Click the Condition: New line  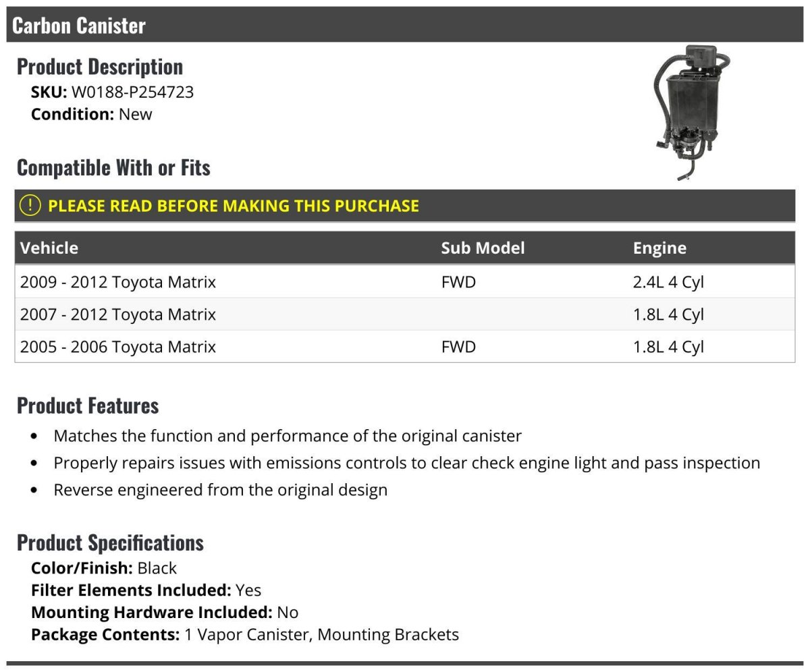[92, 114]
